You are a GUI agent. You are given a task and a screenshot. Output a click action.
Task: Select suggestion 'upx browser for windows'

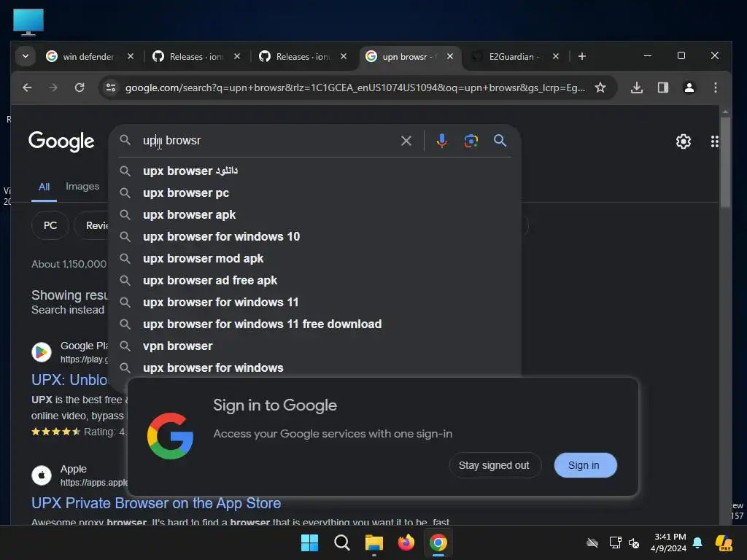[315, 367]
